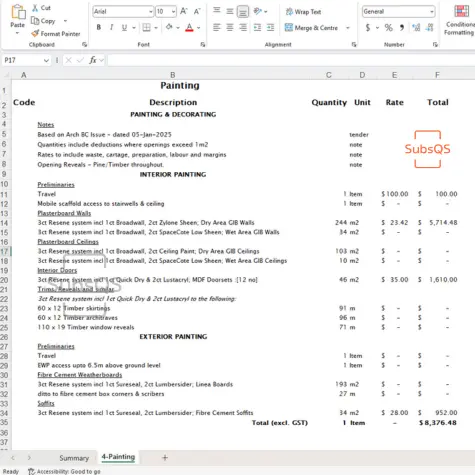Apply comma style format
Image resolution: width=475 pixels, height=475 pixels.
click(402, 27)
